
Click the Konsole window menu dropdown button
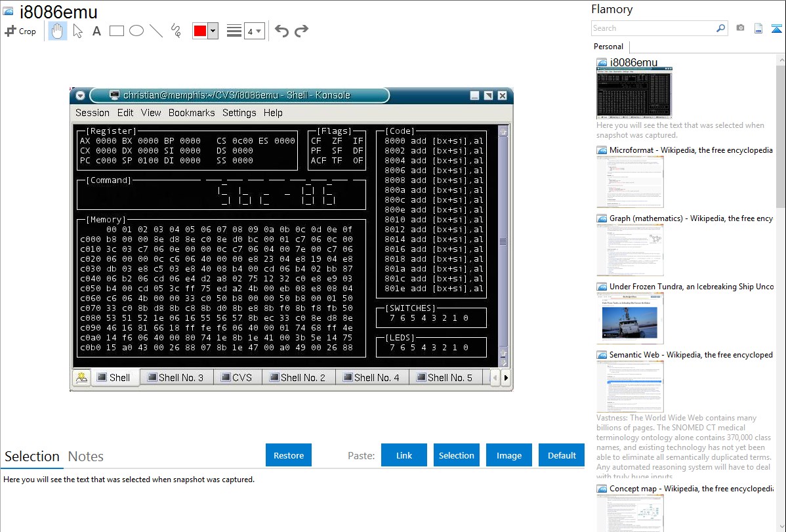pyautogui.click(x=80, y=95)
